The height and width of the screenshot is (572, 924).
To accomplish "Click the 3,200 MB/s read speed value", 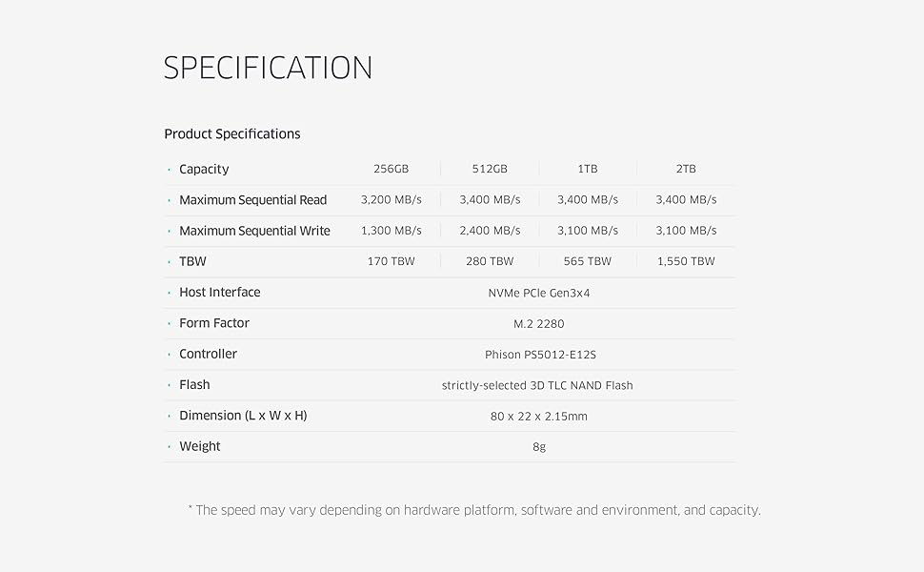I will (x=391, y=200).
